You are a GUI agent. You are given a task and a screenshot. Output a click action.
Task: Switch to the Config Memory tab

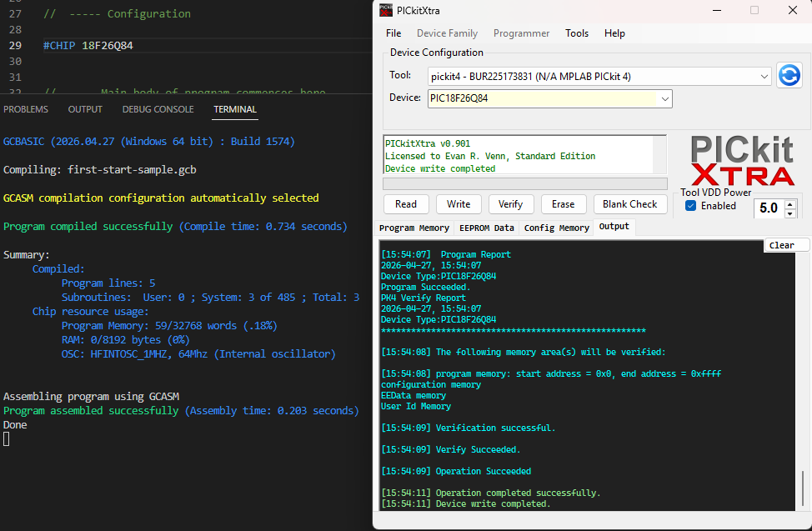556,228
